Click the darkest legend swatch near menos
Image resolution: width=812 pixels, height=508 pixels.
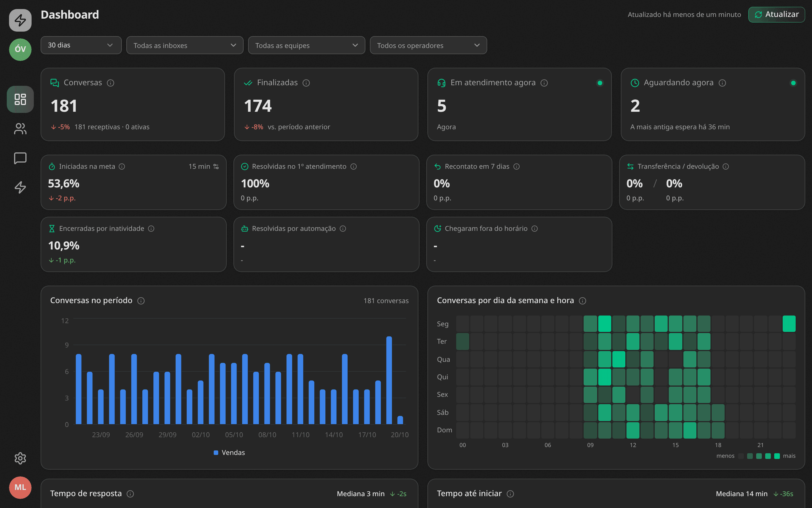(x=741, y=456)
